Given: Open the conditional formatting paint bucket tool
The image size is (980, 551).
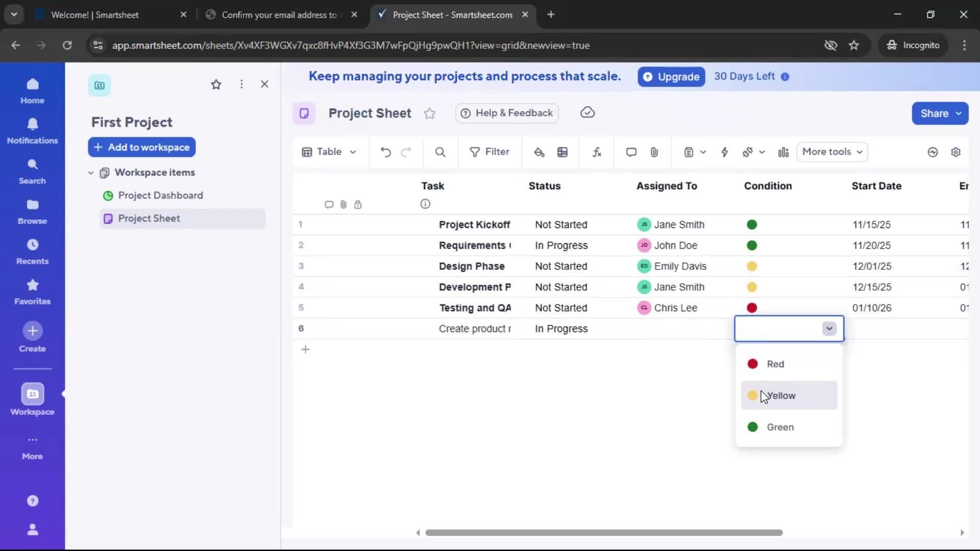Looking at the screenshot, I should click(540, 152).
